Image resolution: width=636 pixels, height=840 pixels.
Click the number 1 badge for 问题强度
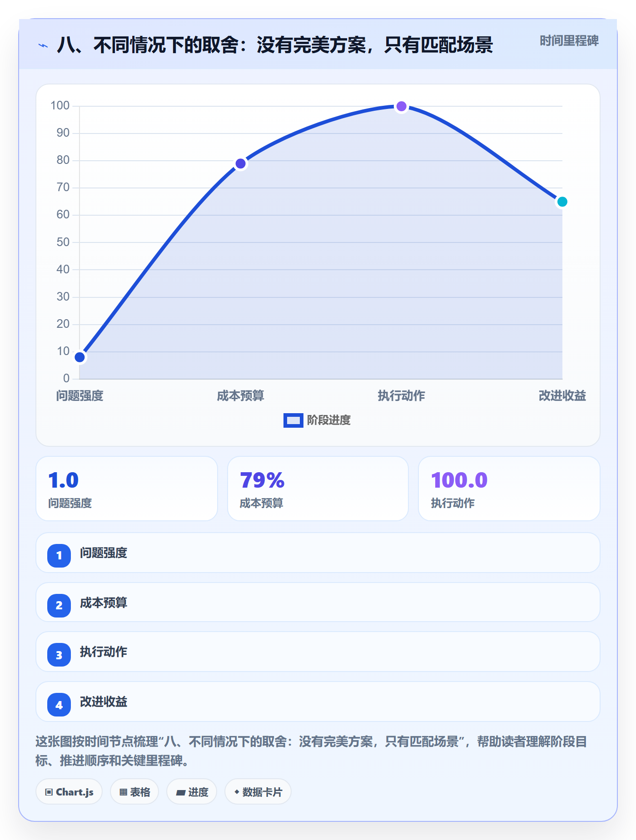[59, 555]
